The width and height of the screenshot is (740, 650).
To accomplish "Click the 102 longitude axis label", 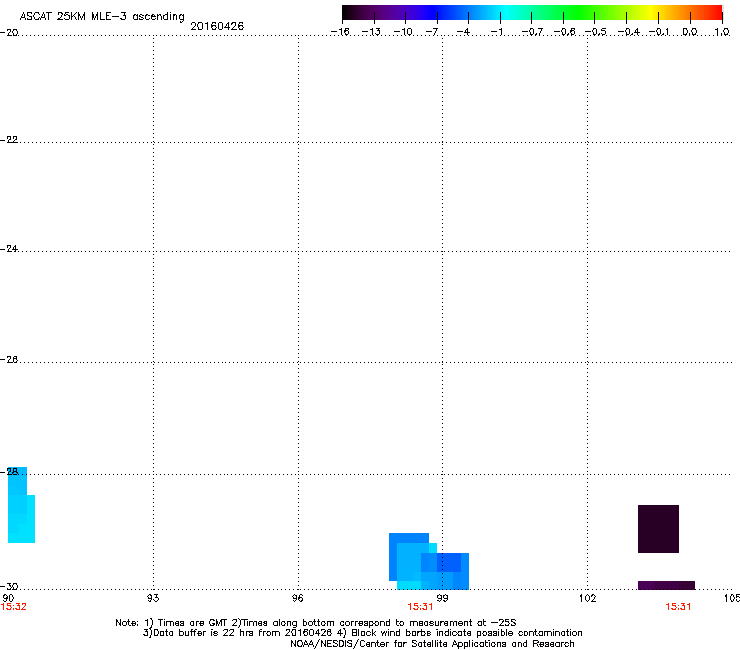I will (587, 598).
